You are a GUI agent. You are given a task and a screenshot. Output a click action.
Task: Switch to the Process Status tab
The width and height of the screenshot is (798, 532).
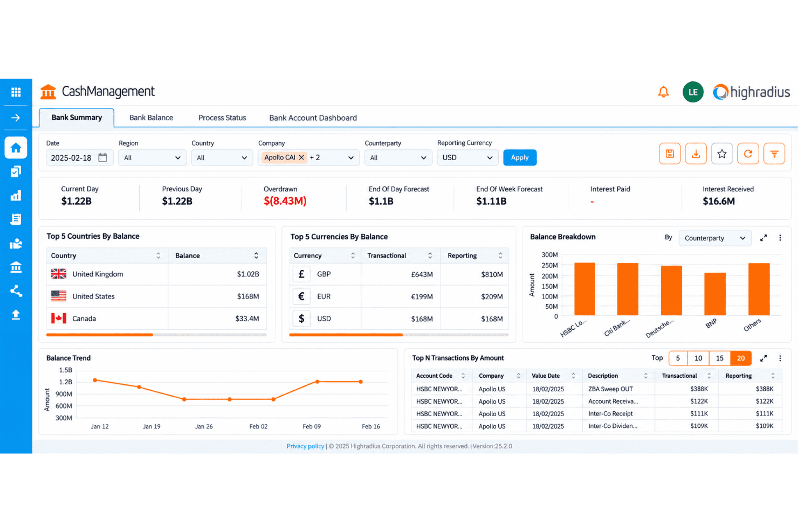pos(222,118)
